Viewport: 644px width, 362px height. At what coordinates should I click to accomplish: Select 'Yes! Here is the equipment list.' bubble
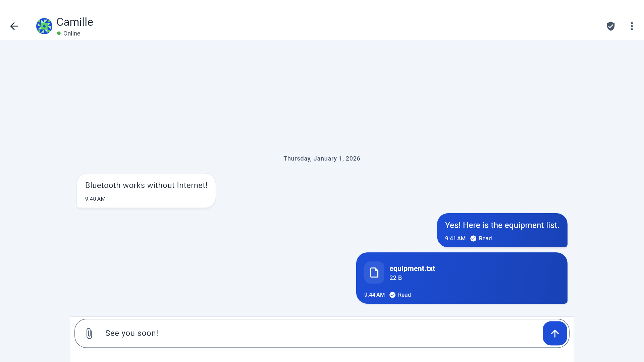point(502,230)
